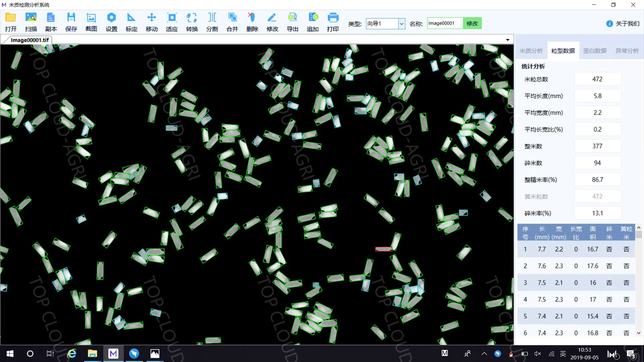The height and width of the screenshot is (362, 644).
Task: Click 整精米率 value 86.7
Action: [597, 180]
